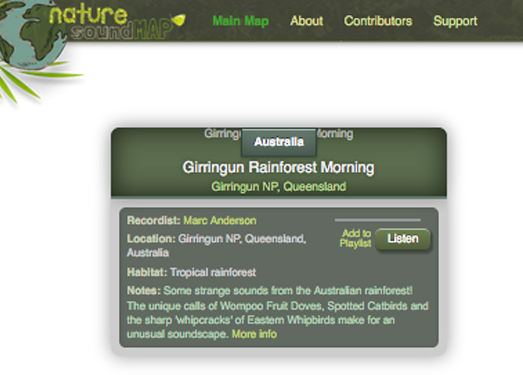Go to Contributors page

coord(378,21)
